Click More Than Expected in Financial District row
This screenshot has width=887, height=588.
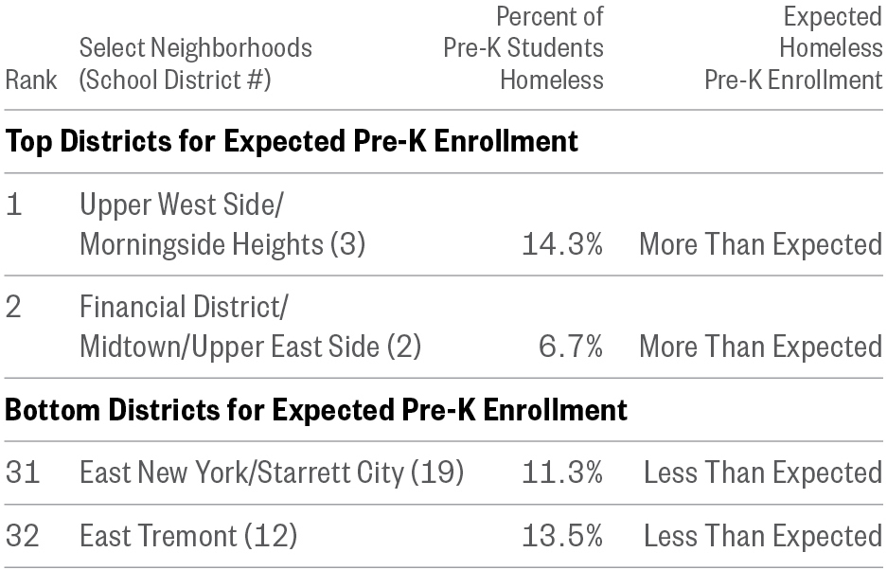point(760,347)
